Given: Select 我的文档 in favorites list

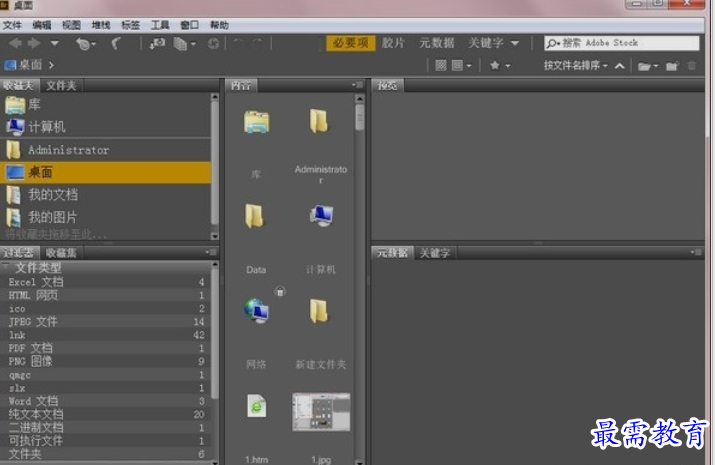Looking at the screenshot, I should click(106, 195).
